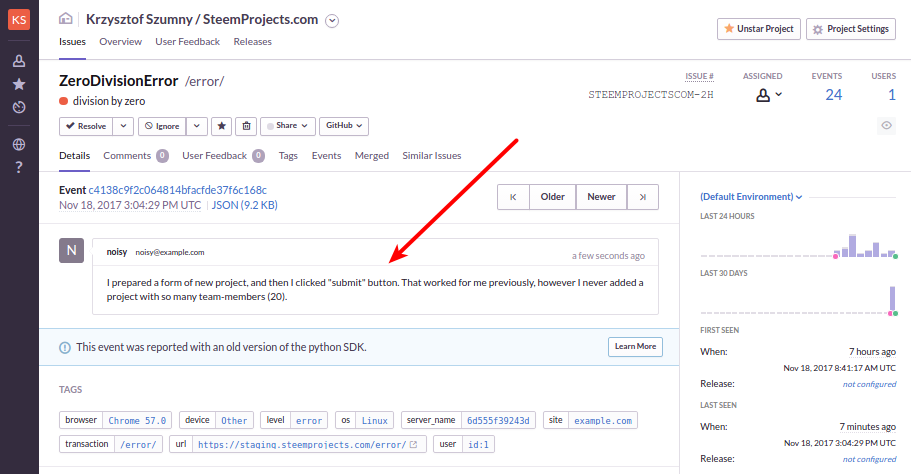911x474 pixels.
Task: Click the device tag value Other
Action: click(234, 421)
